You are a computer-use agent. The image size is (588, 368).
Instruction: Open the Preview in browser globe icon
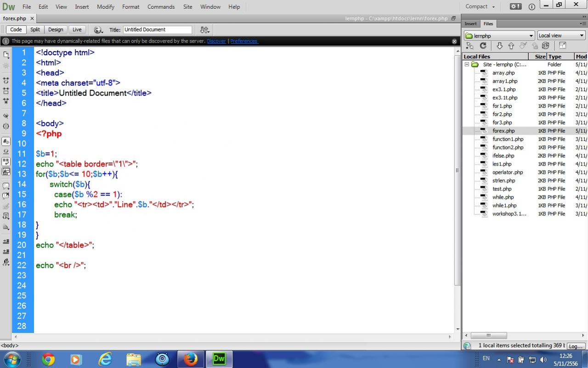(98, 30)
